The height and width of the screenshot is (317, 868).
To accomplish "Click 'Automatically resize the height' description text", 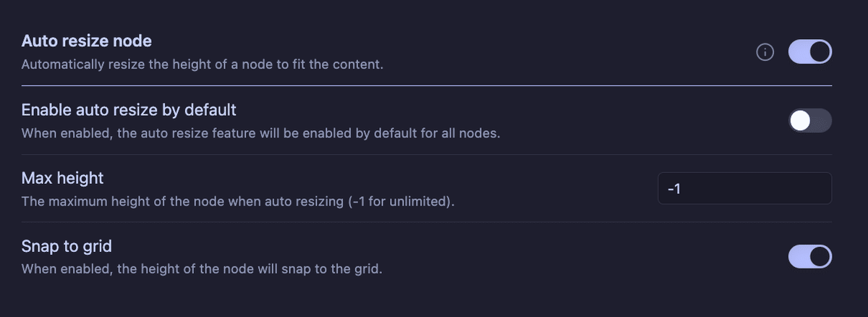I will point(113,64).
